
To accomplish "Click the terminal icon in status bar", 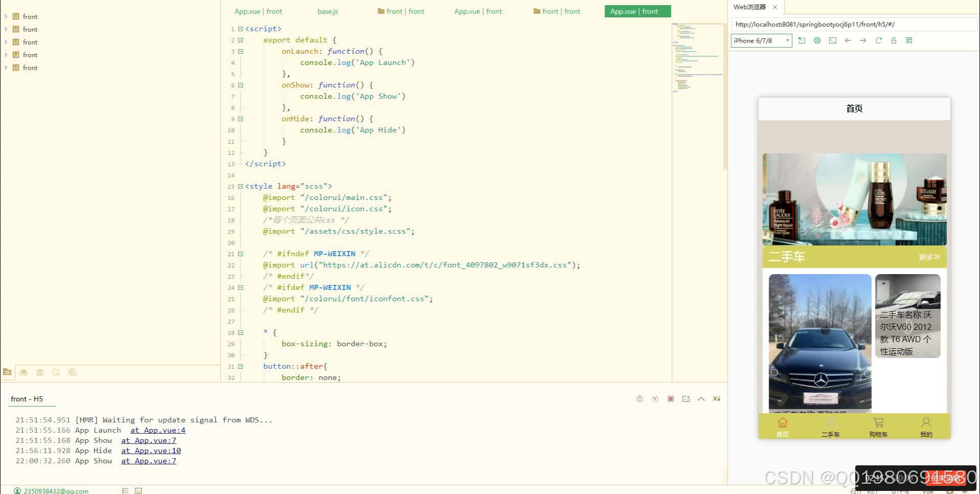I will [x=138, y=490].
